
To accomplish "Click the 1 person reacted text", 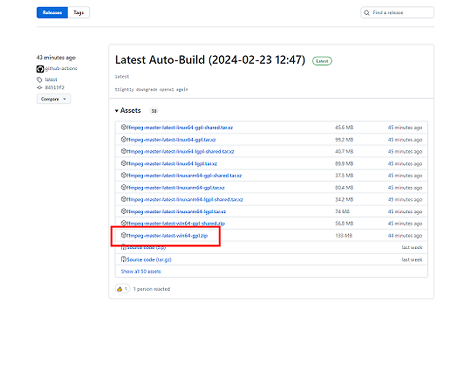I will click(152, 289).
